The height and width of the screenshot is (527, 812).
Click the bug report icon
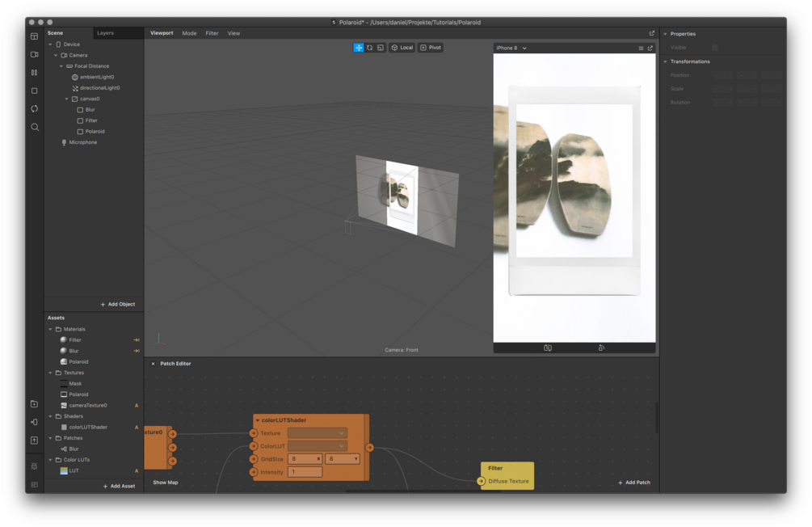pos(34,466)
